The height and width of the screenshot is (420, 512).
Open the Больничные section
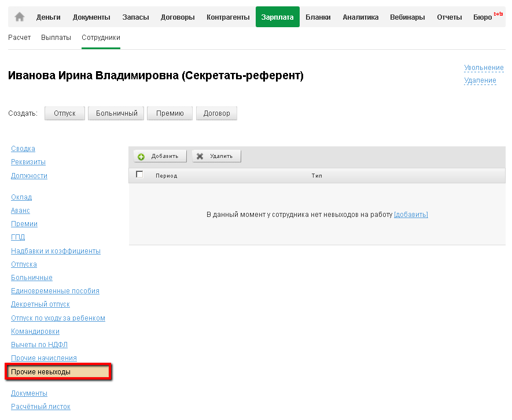coord(32,278)
